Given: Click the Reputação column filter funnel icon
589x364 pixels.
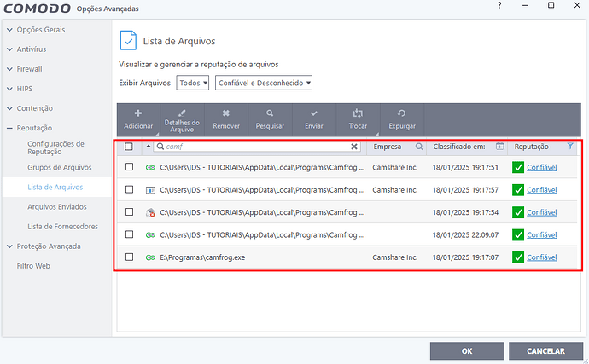Looking at the screenshot, I should coord(570,147).
